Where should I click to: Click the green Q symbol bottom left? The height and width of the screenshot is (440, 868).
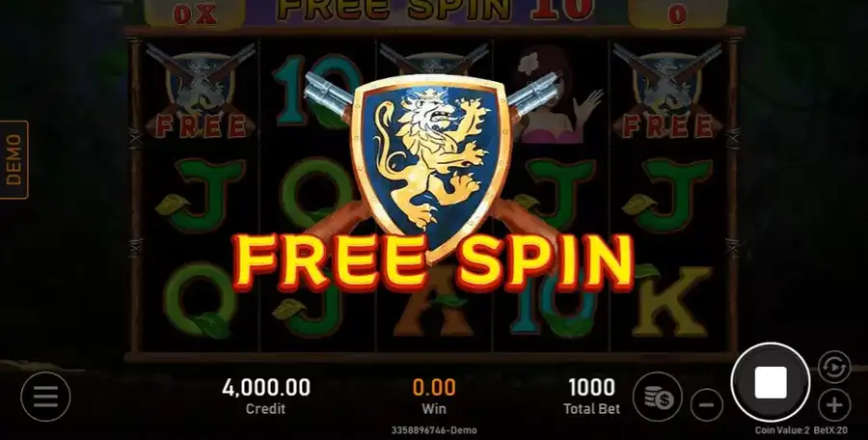pyautogui.click(x=200, y=299)
